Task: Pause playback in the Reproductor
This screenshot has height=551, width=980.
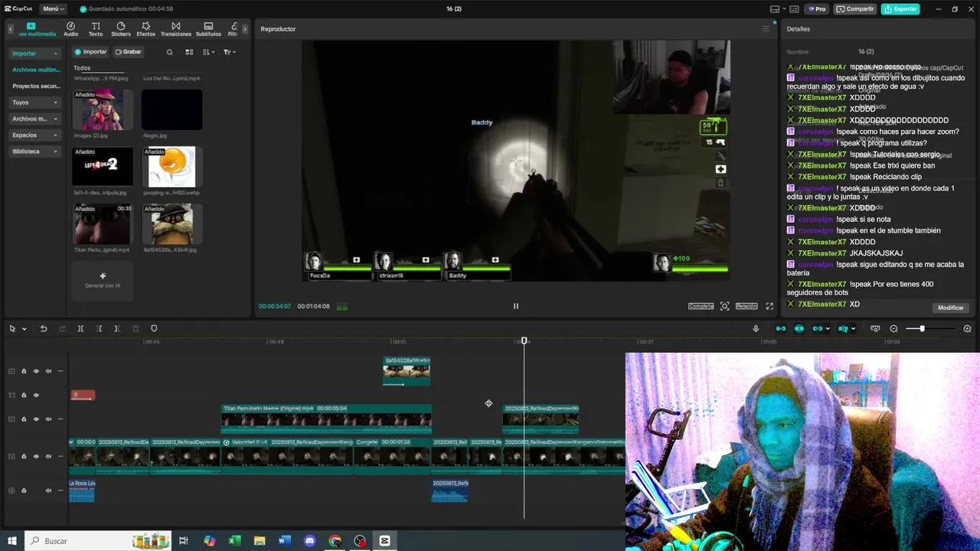Action: pyautogui.click(x=515, y=306)
